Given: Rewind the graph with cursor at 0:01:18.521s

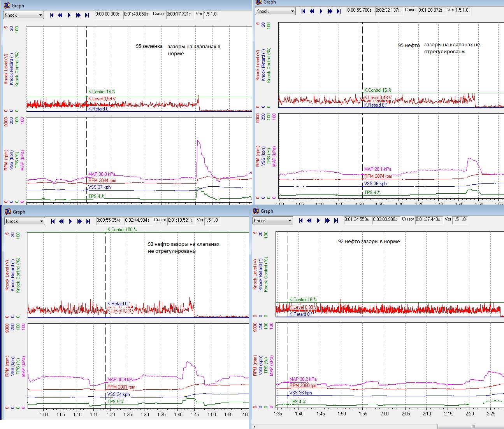Looking at the screenshot, I should click(61, 221).
